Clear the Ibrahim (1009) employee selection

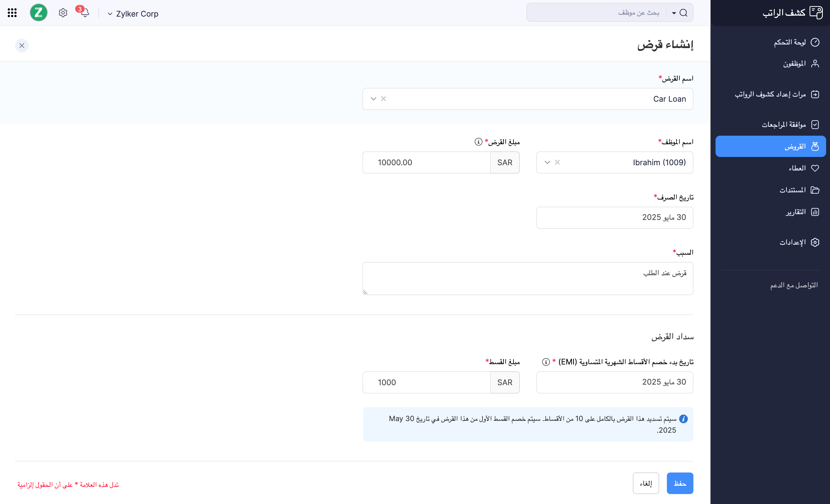pos(557,162)
